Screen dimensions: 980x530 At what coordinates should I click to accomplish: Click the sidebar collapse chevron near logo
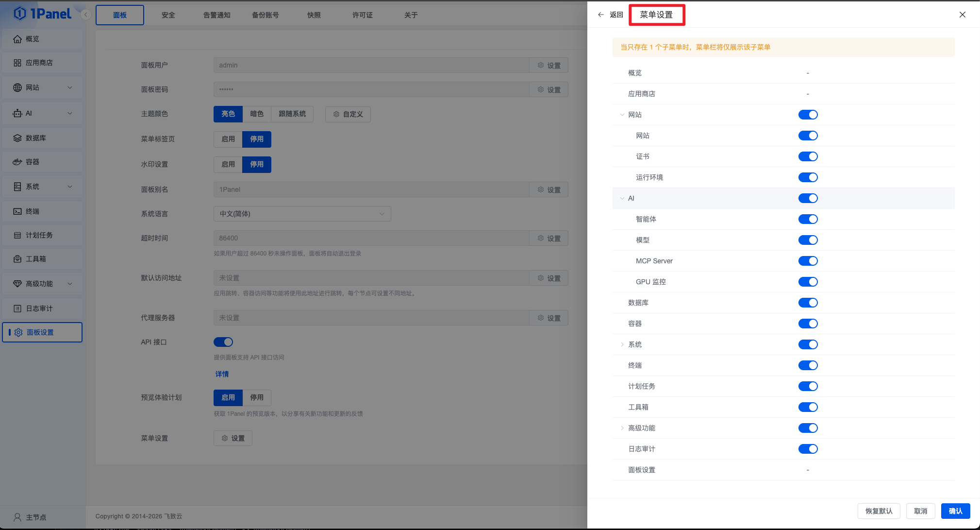coord(86,15)
